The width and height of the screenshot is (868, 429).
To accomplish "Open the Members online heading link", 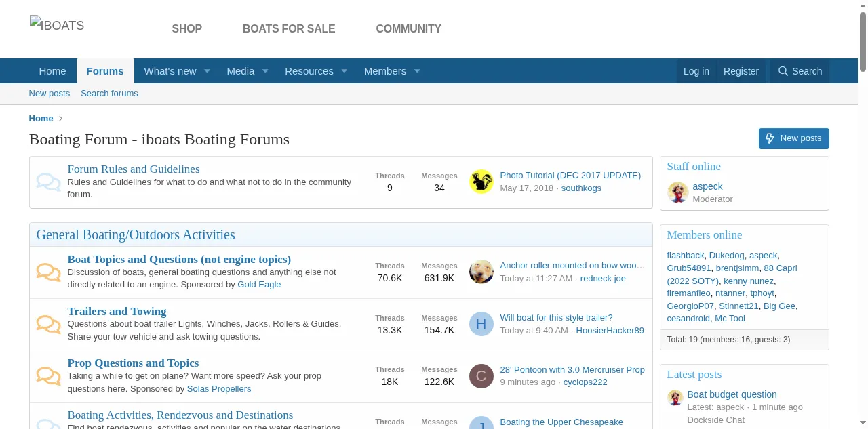I will click(705, 235).
